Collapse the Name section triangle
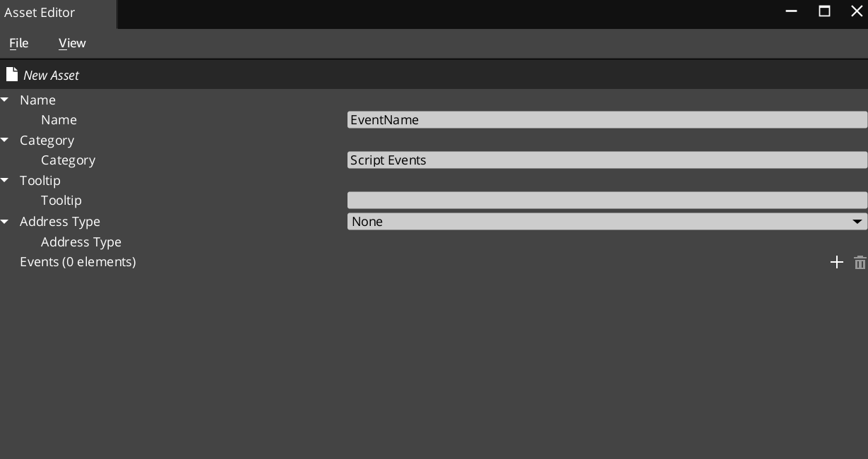868x459 pixels. [4, 100]
